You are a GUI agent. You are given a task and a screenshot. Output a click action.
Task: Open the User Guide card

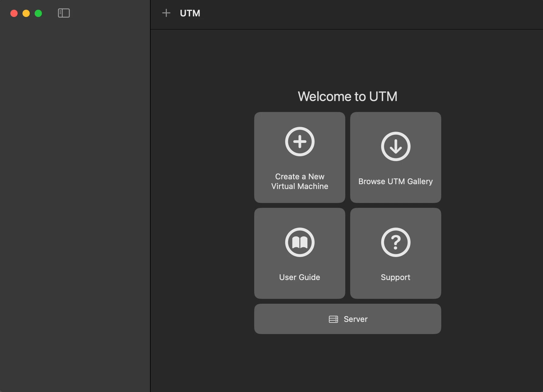(300, 253)
